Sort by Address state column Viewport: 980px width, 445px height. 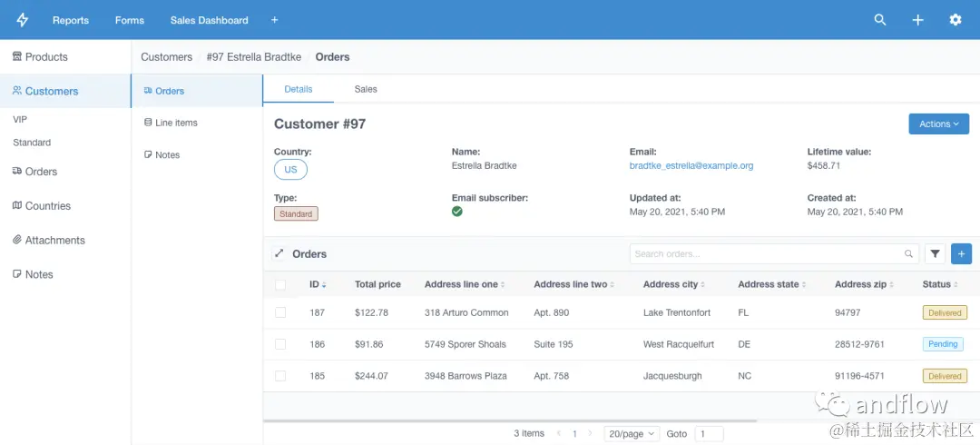(772, 284)
